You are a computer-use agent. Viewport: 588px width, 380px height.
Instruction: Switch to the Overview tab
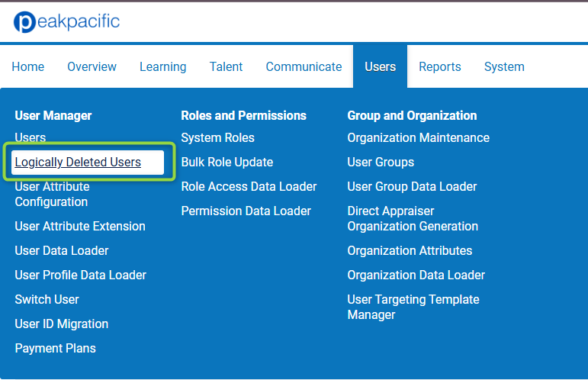click(92, 67)
